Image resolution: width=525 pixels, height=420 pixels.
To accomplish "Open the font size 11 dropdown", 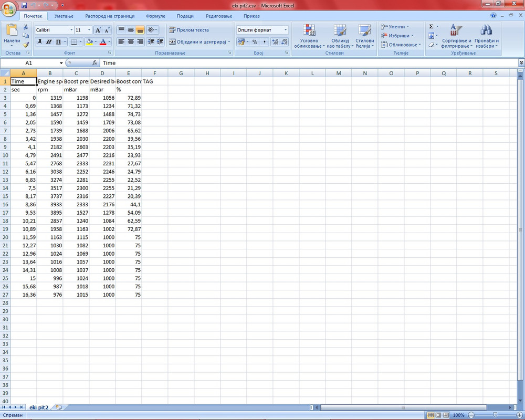I will (x=89, y=30).
